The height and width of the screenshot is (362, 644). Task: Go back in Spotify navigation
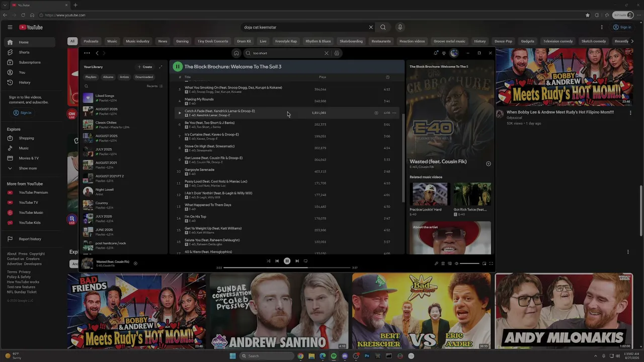pyautogui.click(x=97, y=53)
